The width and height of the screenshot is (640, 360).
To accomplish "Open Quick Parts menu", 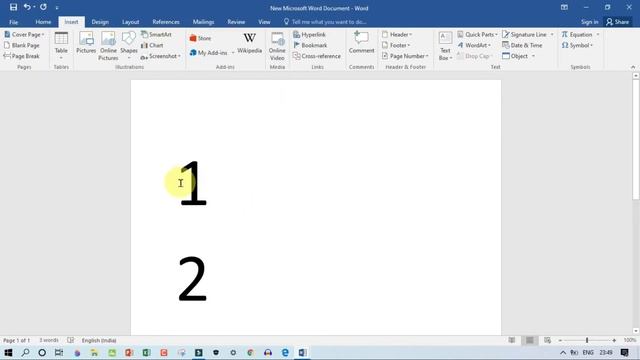I will coord(477,35).
